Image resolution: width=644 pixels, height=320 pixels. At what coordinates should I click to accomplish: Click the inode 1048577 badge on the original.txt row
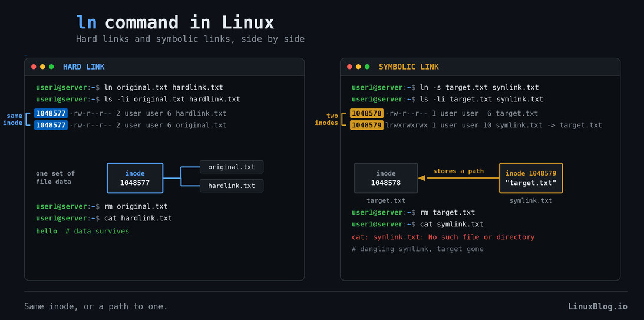pos(51,125)
